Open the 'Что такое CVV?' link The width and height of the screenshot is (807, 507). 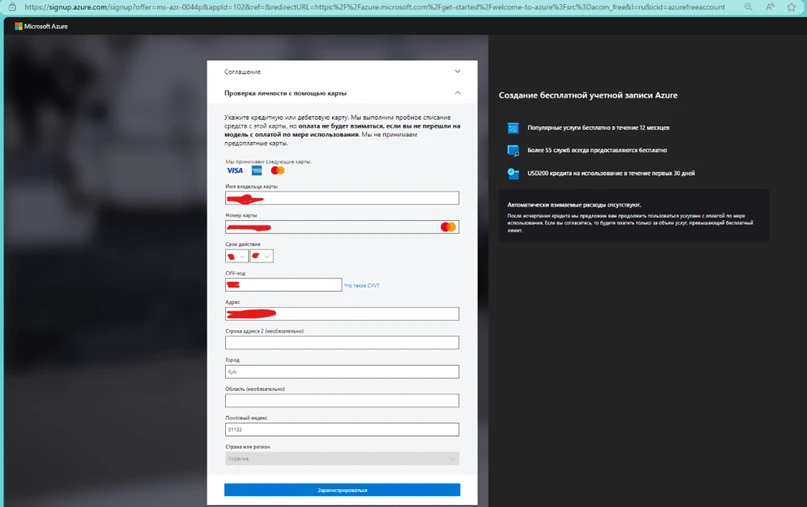coord(361,286)
